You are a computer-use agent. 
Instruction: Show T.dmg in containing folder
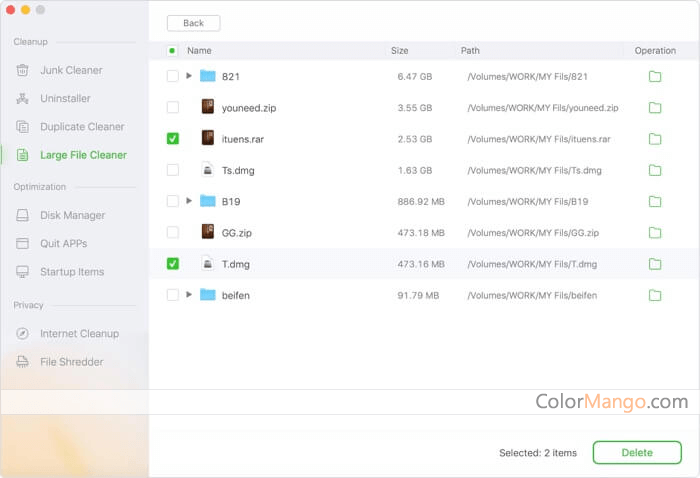655,264
